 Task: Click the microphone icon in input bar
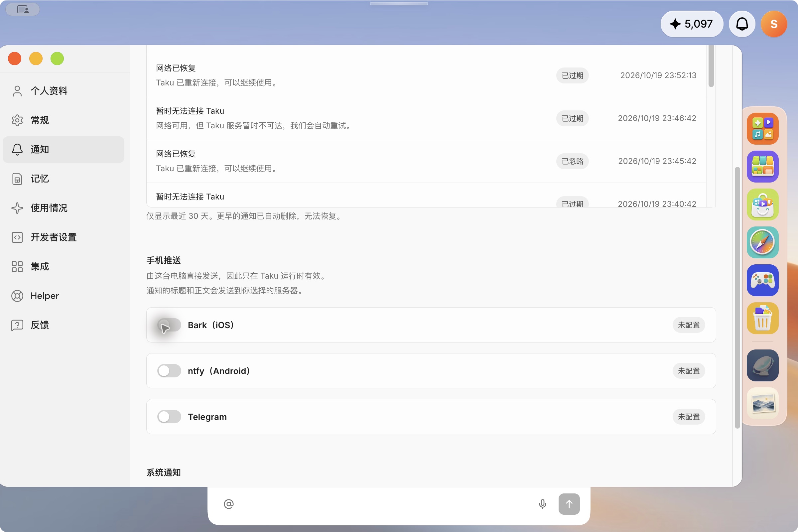(543, 504)
